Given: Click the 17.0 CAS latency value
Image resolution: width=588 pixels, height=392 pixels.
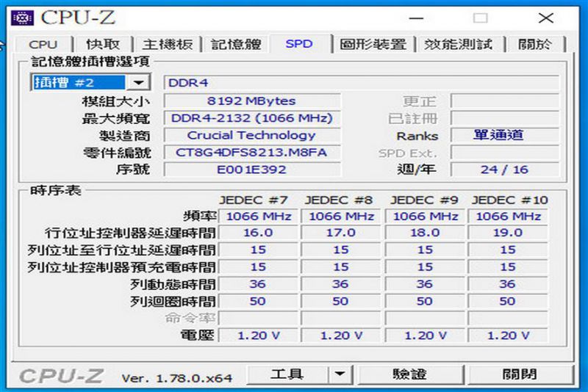Looking at the screenshot, I should coord(341,233).
